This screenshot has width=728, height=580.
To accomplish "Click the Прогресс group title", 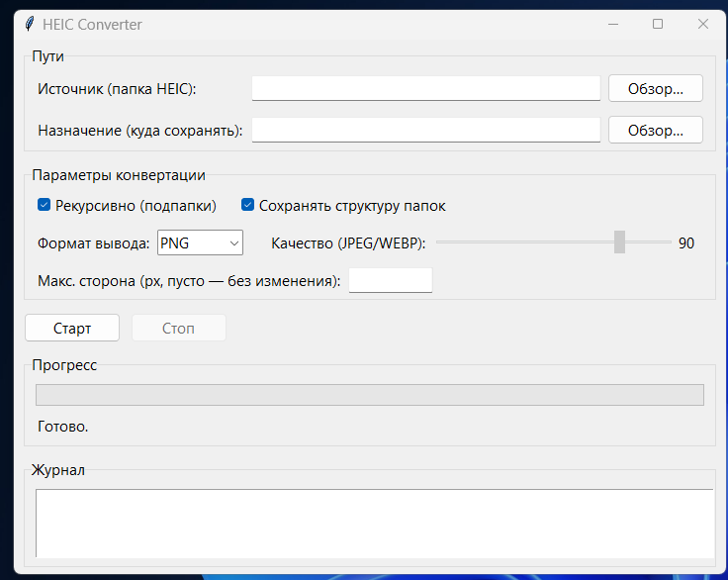I will 64,365.
